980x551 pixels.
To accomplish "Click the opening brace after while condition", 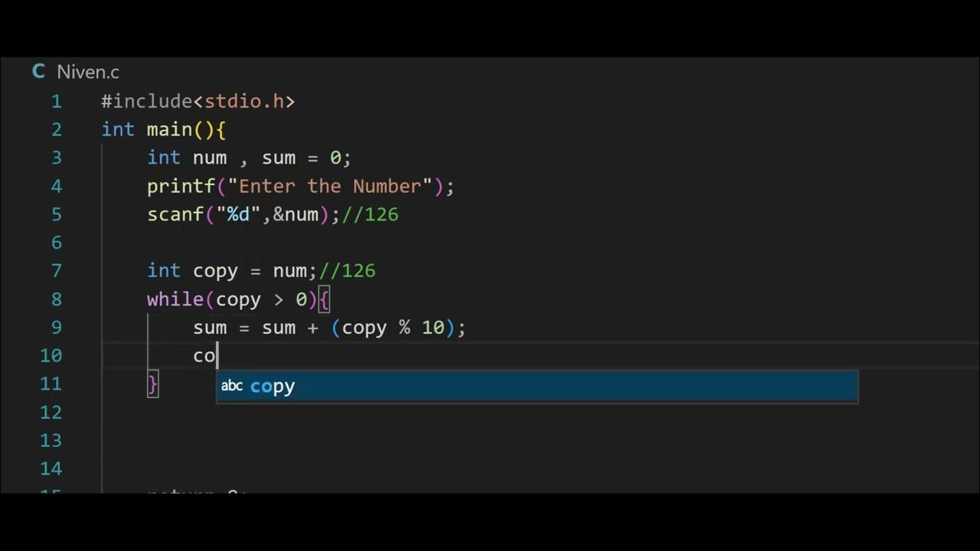I will 324,299.
